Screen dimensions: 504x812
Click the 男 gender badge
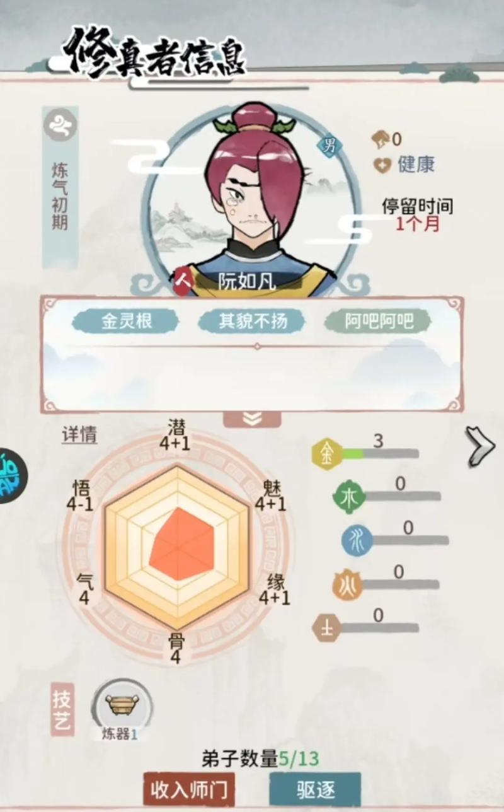pos(329,146)
